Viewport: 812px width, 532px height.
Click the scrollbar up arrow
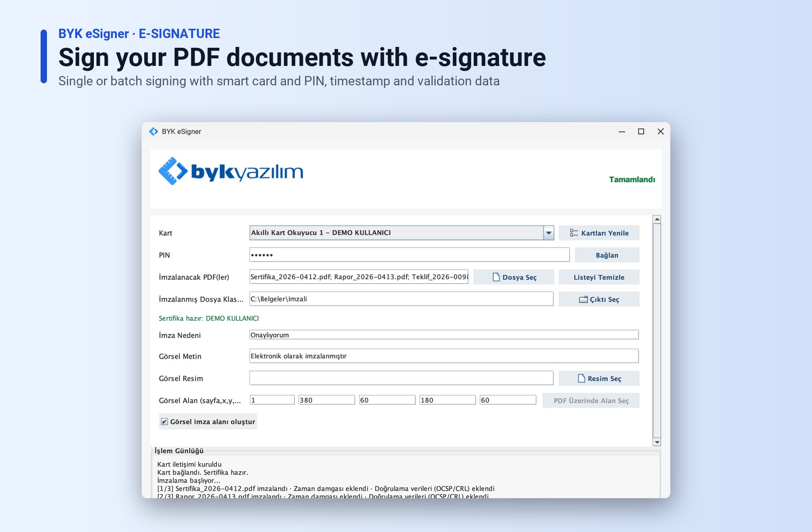pos(657,219)
